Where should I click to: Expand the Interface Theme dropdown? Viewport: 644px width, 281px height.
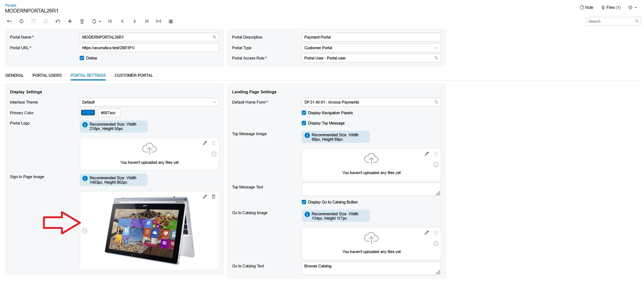coord(215,102)
